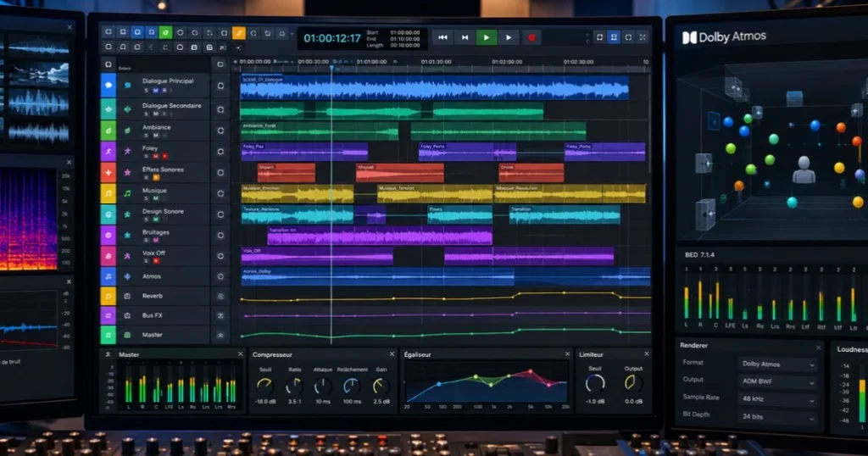The width and height of the screenshot is (868, 456).
Task: Select the Whoosh clip on Effets Sonores
Action: [x=400, y=173]
